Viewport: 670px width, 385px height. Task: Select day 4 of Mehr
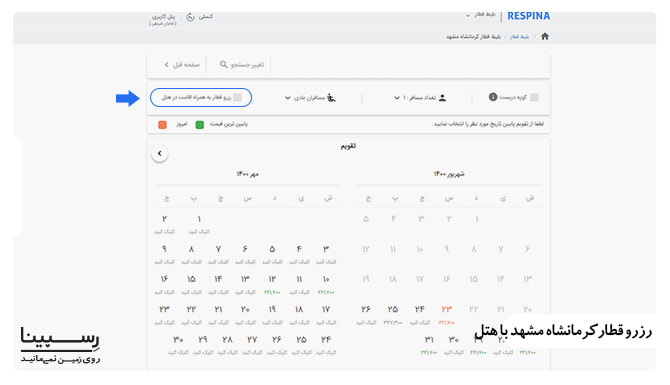pyautogui.click(x=299, y=254)
